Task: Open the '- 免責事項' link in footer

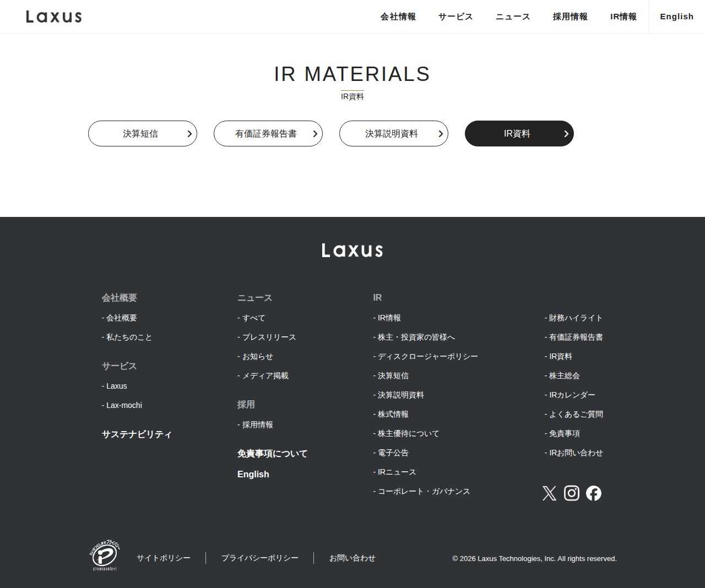Action: [x=562, y=434]
